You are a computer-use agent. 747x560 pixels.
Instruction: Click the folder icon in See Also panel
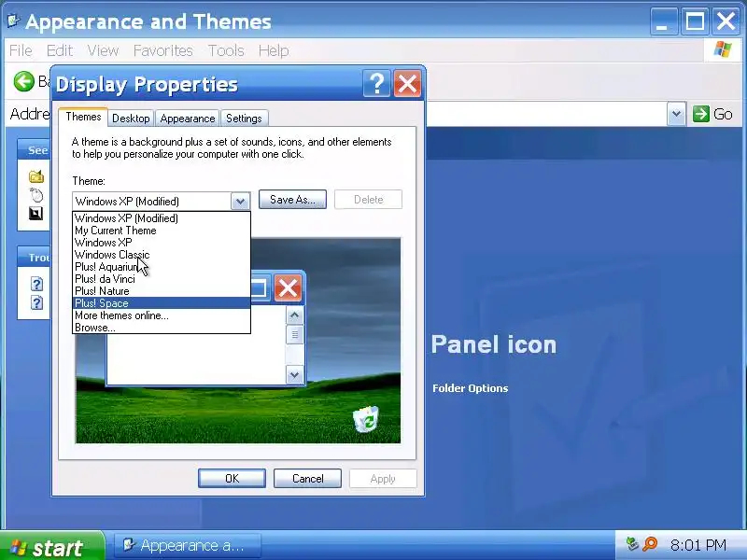(36, 176)
